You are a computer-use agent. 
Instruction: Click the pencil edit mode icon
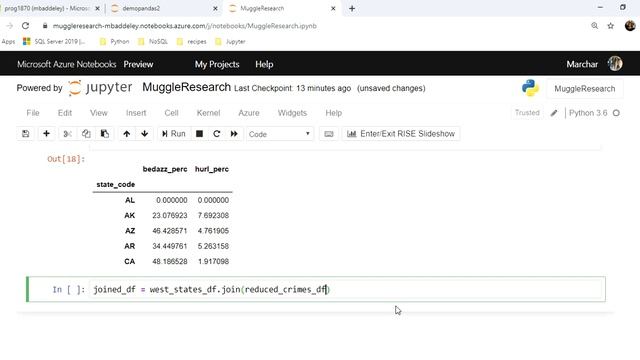554,113
